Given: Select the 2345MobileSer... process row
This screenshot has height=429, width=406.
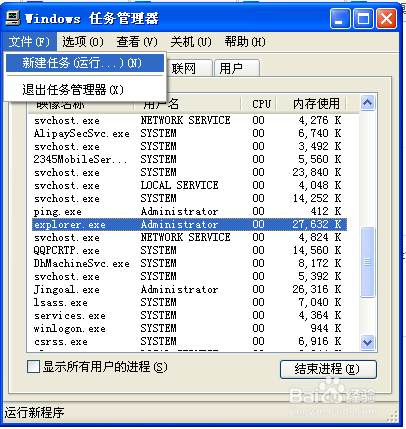Looking at the screenshot, I should (x=189, y=159).
